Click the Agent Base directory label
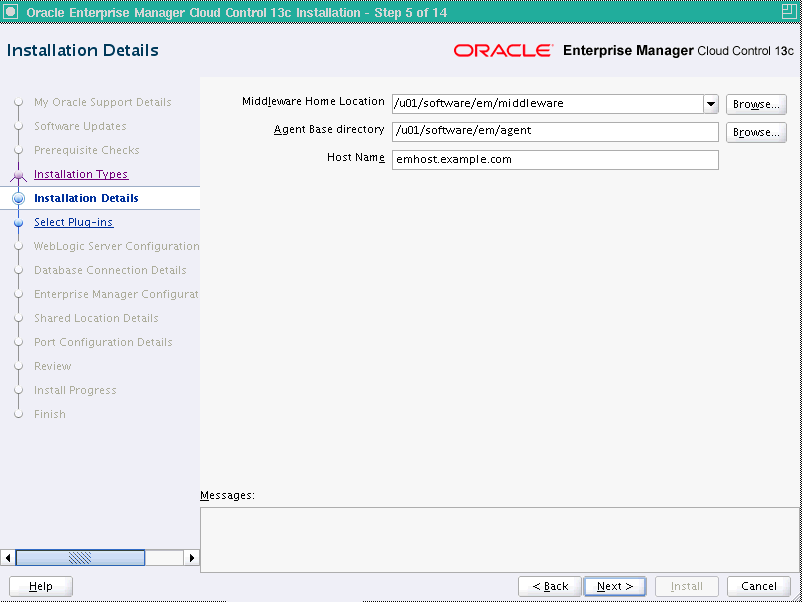Screen dimensions: 802x602 (x=329, y=130)
